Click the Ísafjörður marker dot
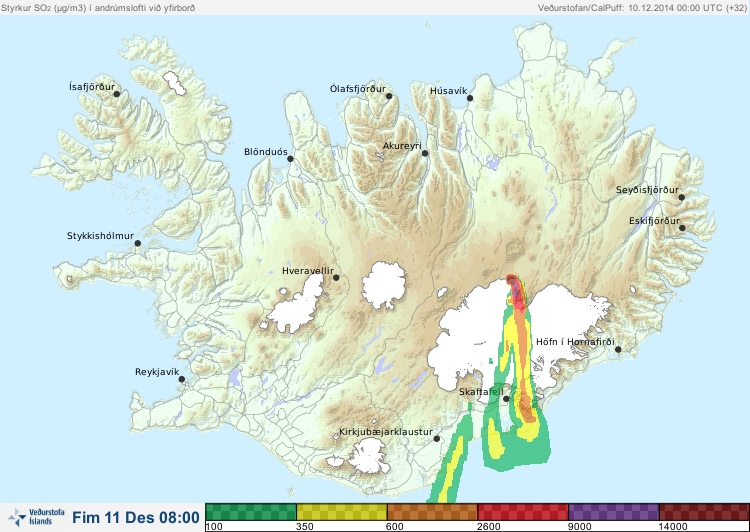750x532 pixels. click(116, 94)
